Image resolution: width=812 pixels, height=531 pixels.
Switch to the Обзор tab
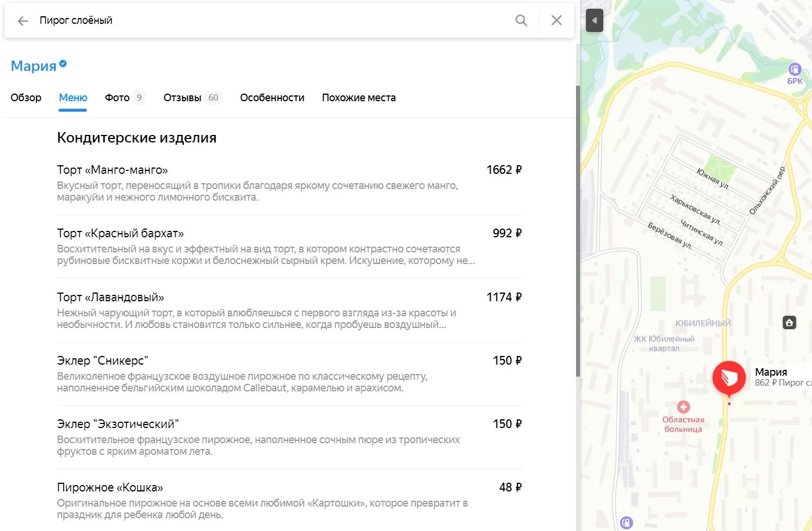point(26,98)
